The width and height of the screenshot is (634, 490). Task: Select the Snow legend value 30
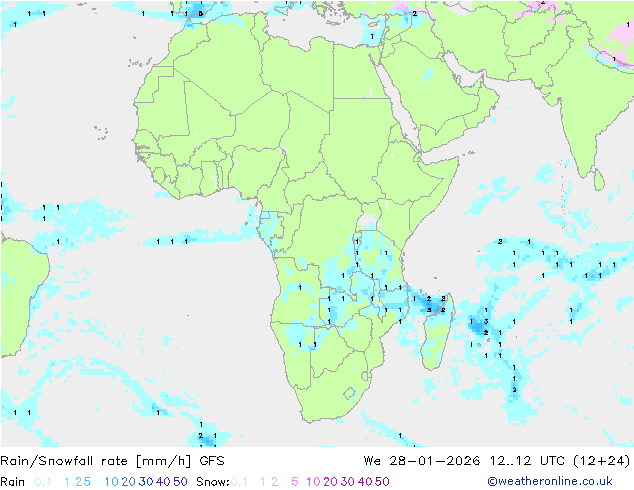pos(348,482)
